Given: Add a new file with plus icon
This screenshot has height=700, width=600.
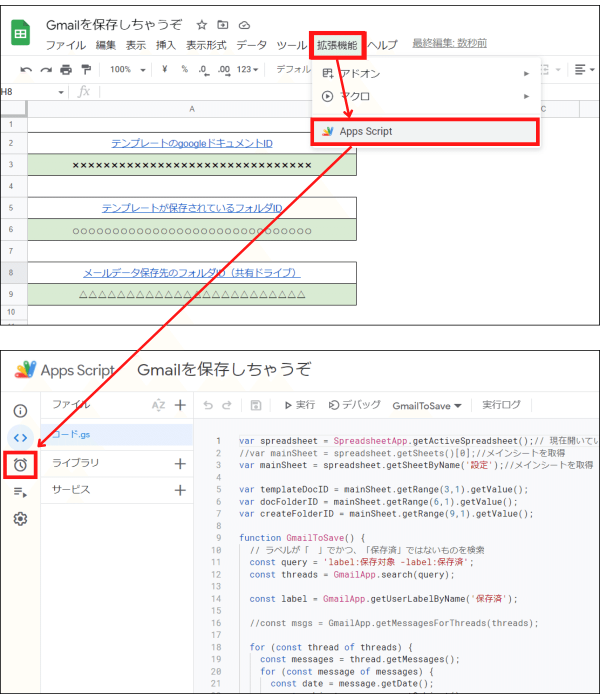Looking at the screenshot, I should click(180, 405).
